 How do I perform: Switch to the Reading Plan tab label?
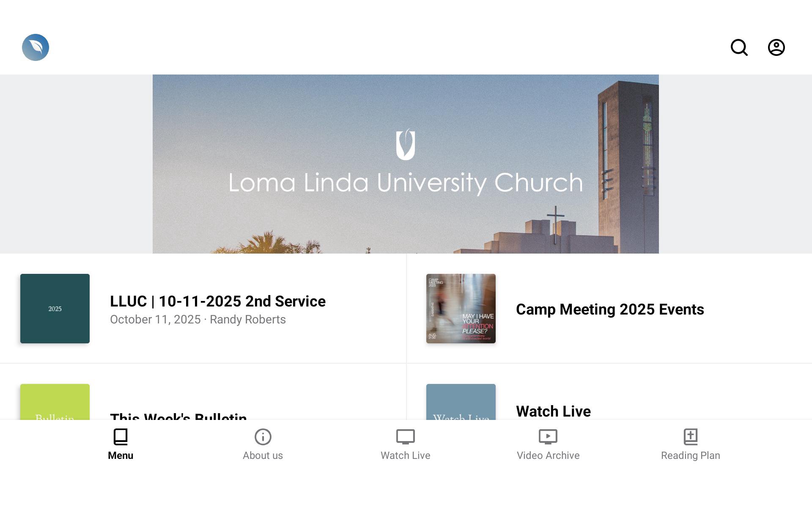690,456
